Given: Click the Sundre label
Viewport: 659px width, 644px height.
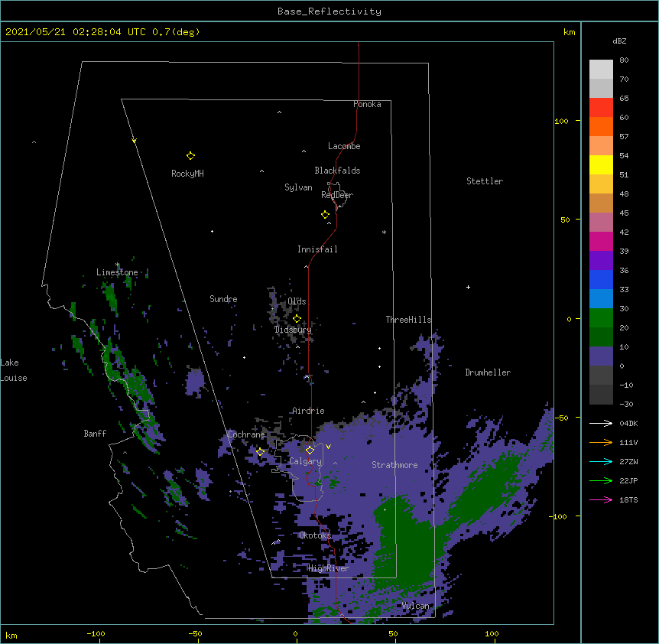Looking at the screenshot, I should 223,299.
